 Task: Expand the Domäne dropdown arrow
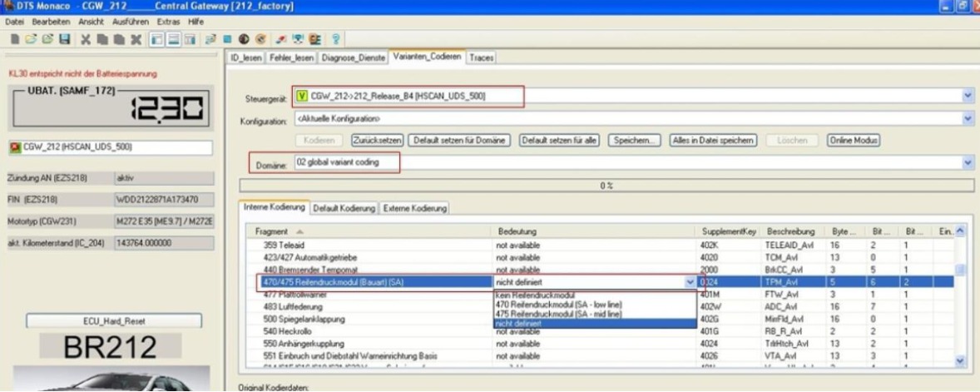968,163
